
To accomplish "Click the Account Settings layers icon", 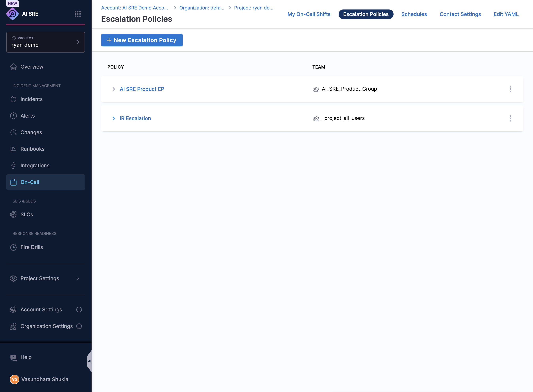I will (x=13, y=310).
